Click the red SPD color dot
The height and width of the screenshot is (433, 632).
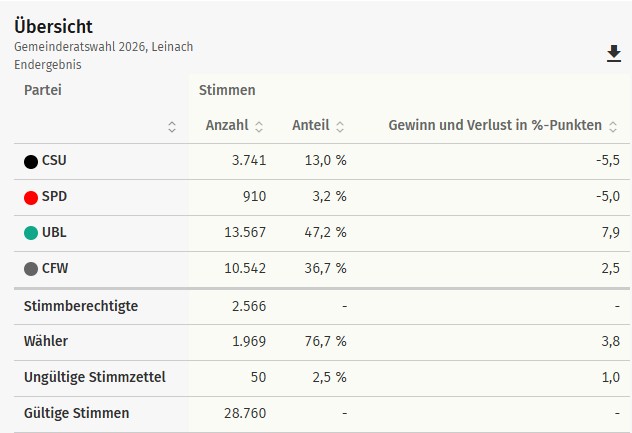coord(31,197)
